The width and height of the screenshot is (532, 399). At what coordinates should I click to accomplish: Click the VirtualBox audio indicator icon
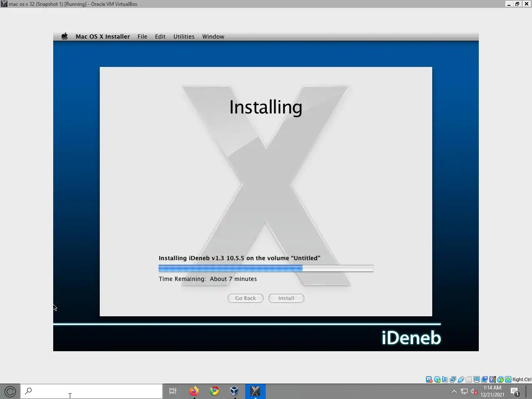445,379
